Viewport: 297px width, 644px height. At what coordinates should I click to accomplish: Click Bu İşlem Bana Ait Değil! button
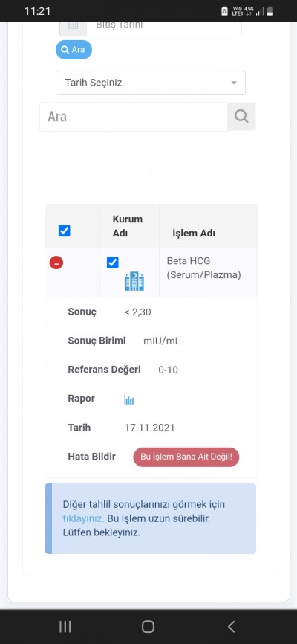click(x=186, y=457)
